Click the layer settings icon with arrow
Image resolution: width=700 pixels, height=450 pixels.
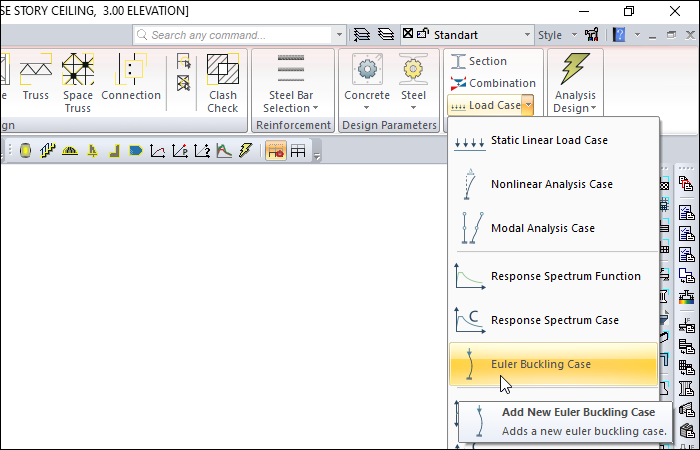click(x=362, y=35)
